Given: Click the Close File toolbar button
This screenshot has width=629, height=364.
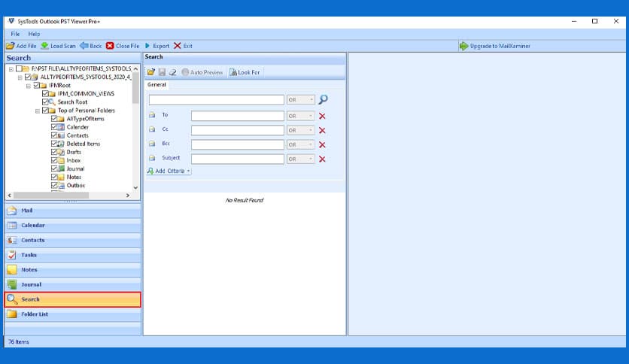Looking at the screenshot, I should point(123,46).
